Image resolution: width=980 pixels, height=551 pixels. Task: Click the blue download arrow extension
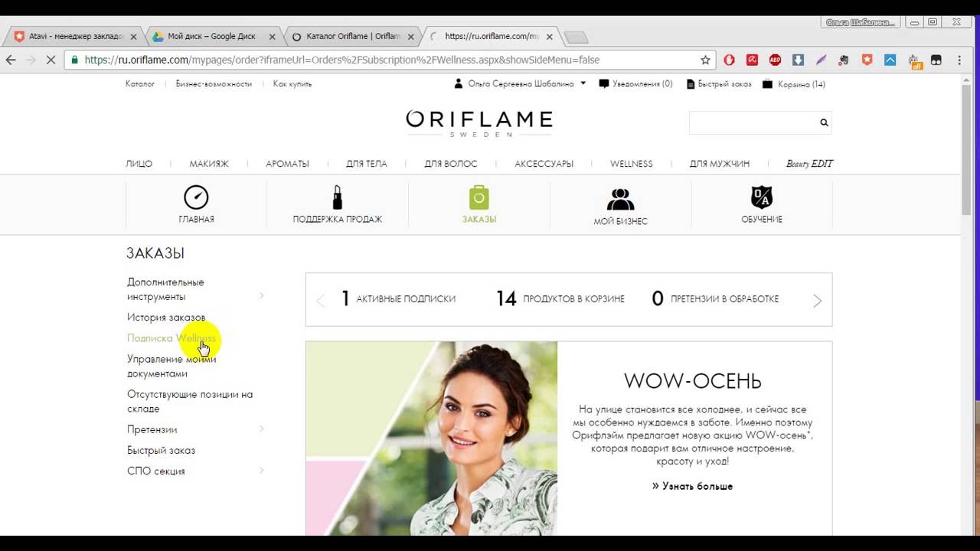[798, 60]
